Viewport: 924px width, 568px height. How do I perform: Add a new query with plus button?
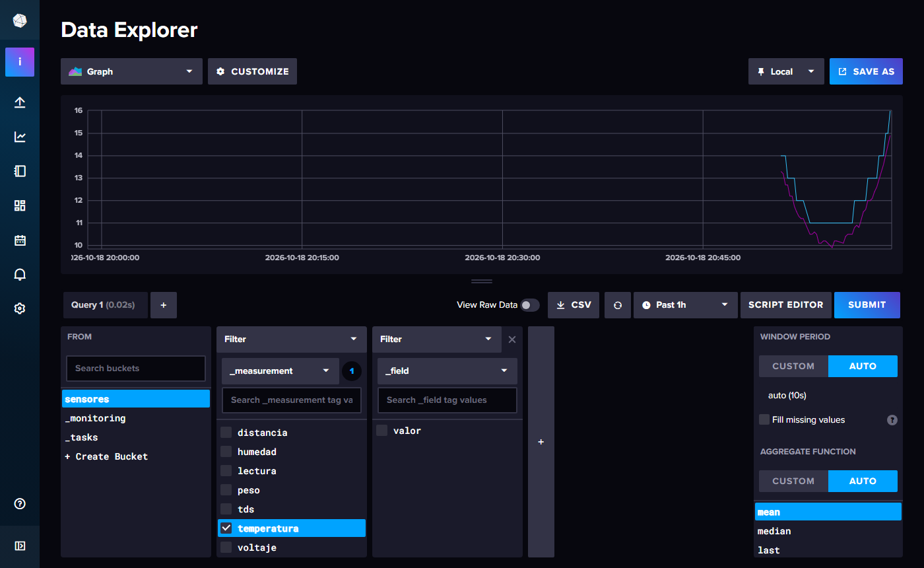point(164,305)
